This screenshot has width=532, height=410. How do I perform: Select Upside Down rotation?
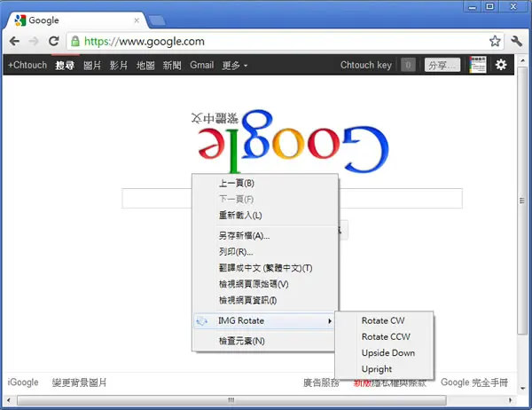pos(388,353)
